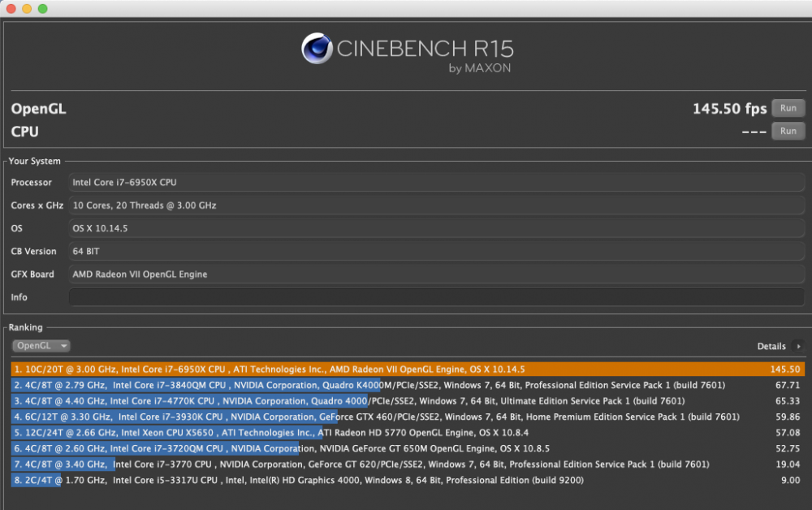Click the Processor field Intel Core i7-6950X
The image size is (812, 510).
coord(437,182)
